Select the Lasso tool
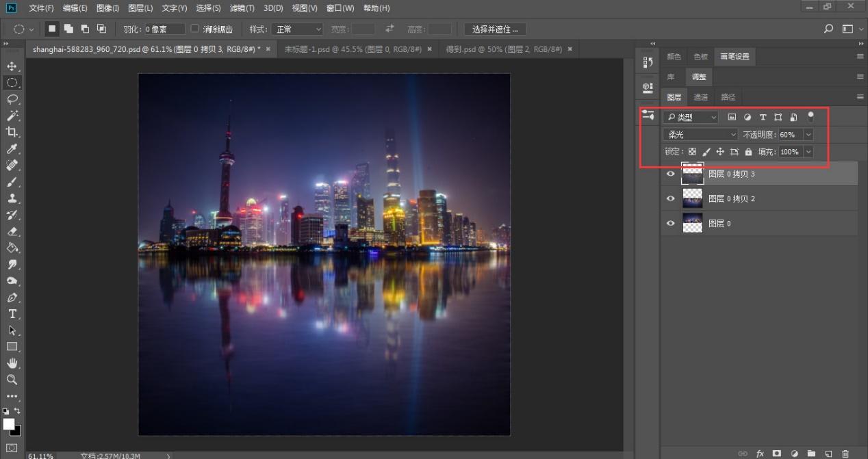The height and width of the screenshot is (459, 868). [x=12, y=99]
